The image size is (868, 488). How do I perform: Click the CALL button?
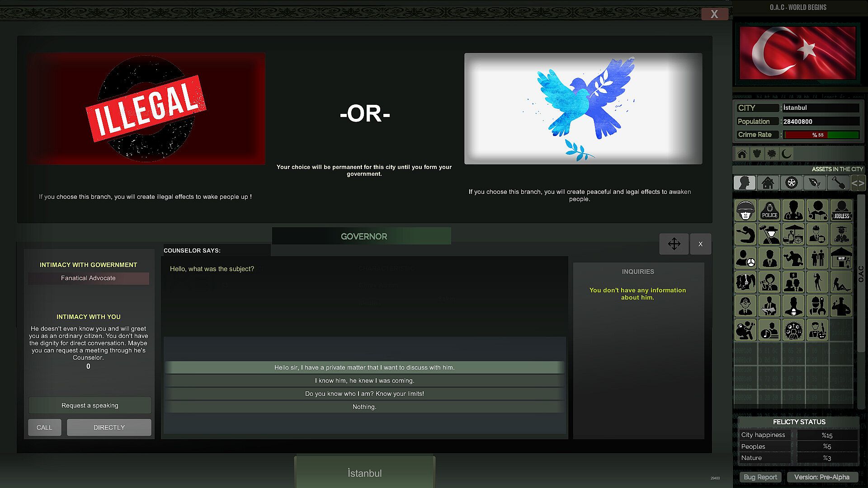click(44, 427)
